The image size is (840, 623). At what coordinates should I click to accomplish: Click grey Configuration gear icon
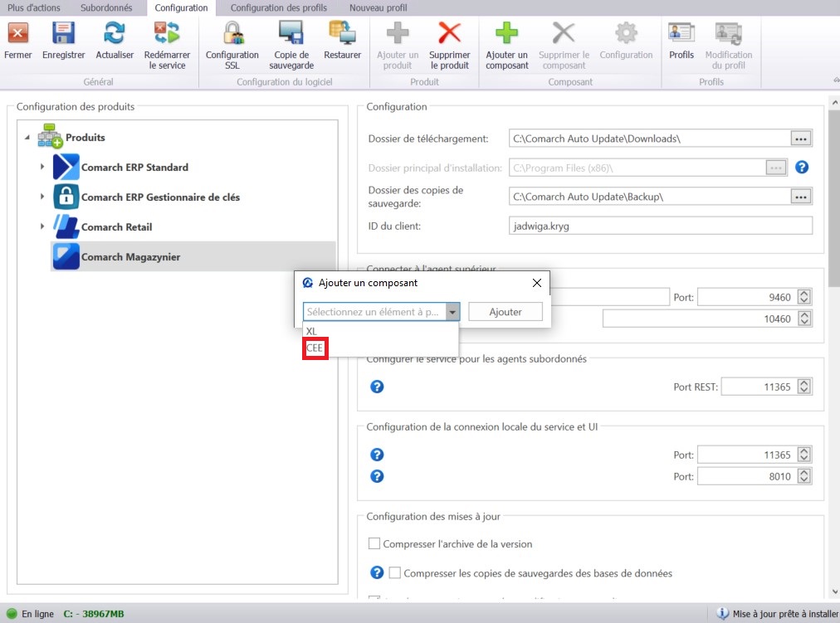point(626,33)
